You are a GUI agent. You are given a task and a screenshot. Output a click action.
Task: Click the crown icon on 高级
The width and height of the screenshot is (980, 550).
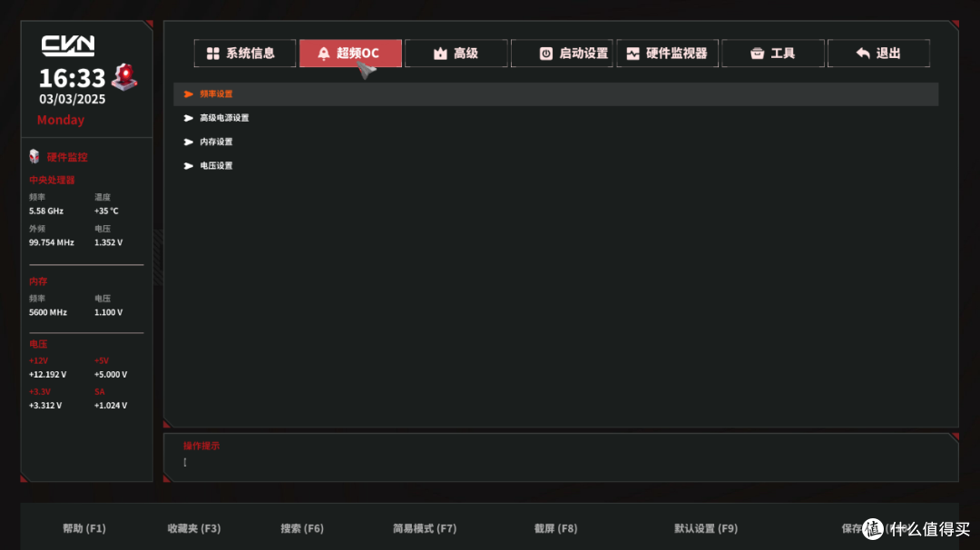[x=440, y=54]
